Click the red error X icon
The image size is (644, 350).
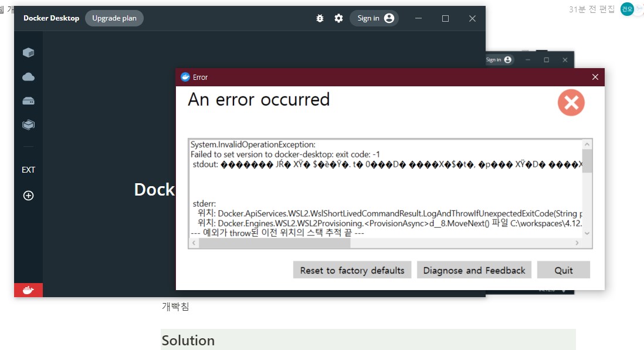(x=571, y=102)
